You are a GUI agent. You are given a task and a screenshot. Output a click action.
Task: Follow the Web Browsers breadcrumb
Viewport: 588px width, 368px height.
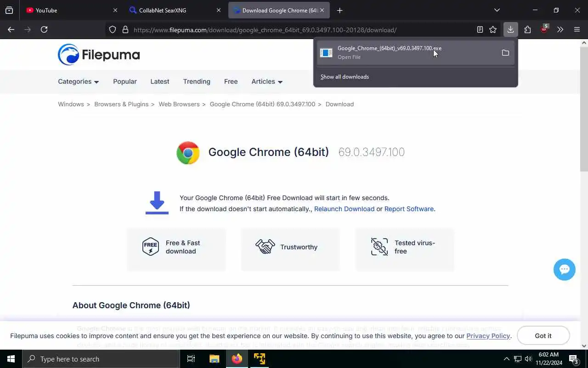pyautogui.click(x=179, y=104)
